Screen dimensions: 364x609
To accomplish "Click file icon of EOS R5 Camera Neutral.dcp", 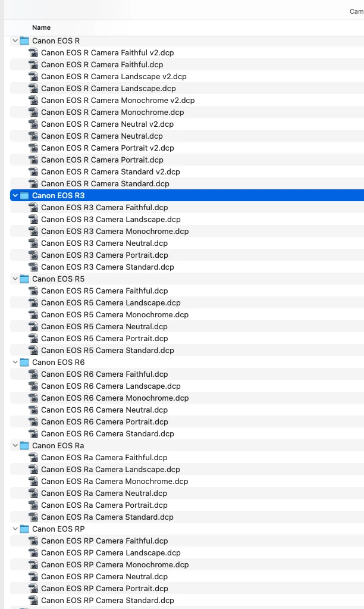I will point(34,326).
